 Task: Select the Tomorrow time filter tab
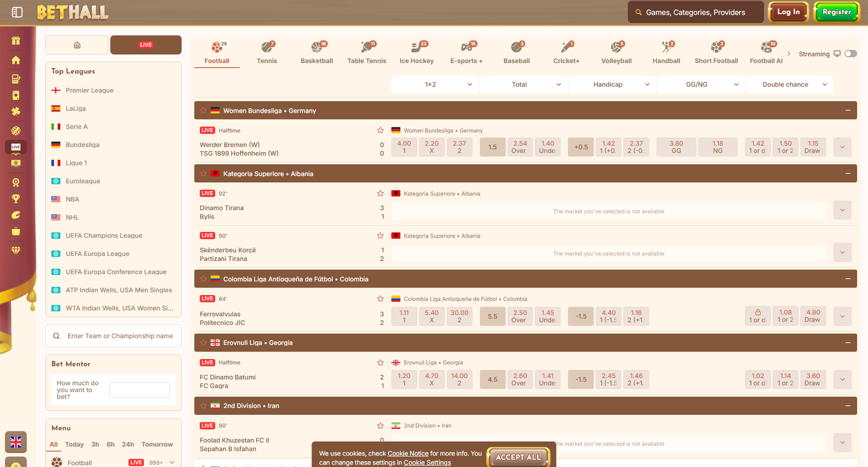point(157,444)
